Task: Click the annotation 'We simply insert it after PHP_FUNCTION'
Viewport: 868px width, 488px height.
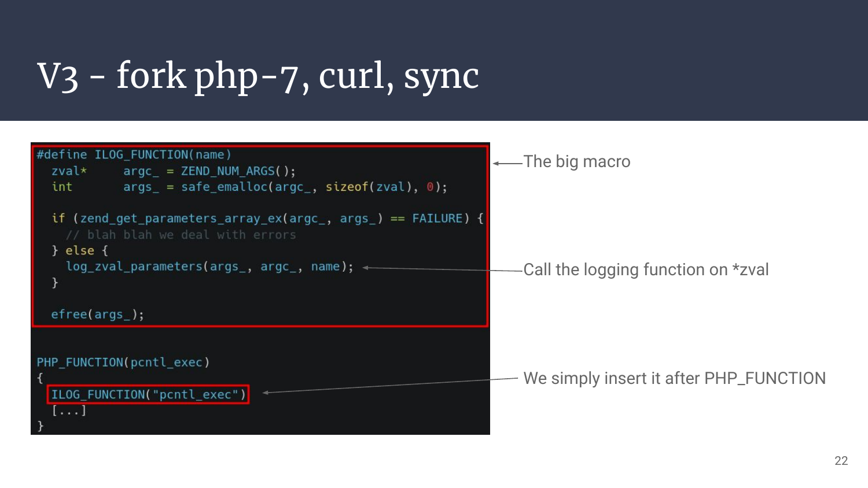Action: click(x=675, y=378)
